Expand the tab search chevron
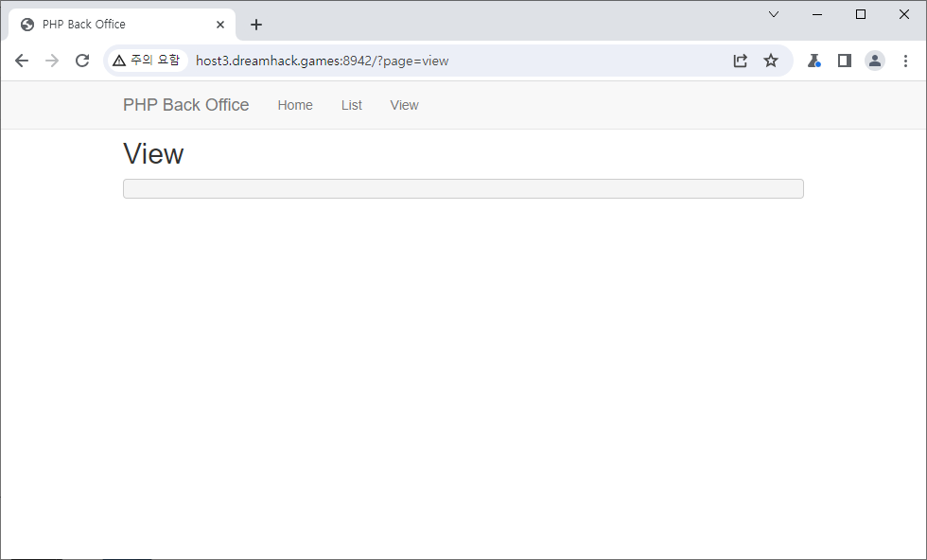The image size is (927, 560). click(x=774, y=14)
